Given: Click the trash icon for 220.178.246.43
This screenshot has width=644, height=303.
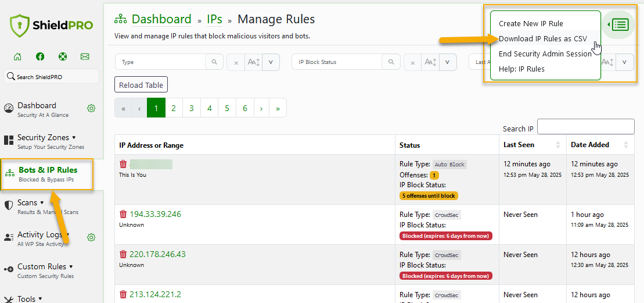Looking at the screenshot, I should 123,255.
